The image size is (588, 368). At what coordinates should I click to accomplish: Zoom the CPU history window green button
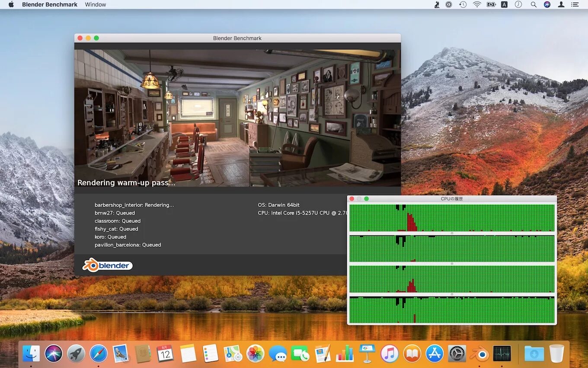[366, 199]
